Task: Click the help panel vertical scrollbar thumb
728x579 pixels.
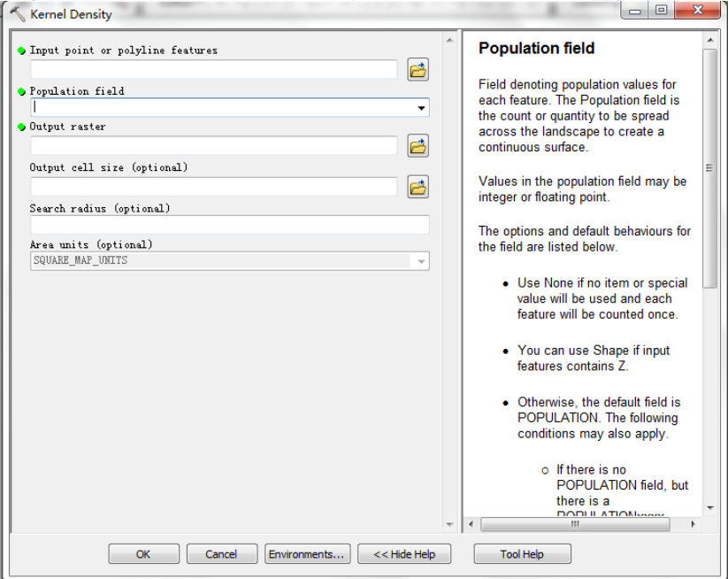Action: [709, 168]
